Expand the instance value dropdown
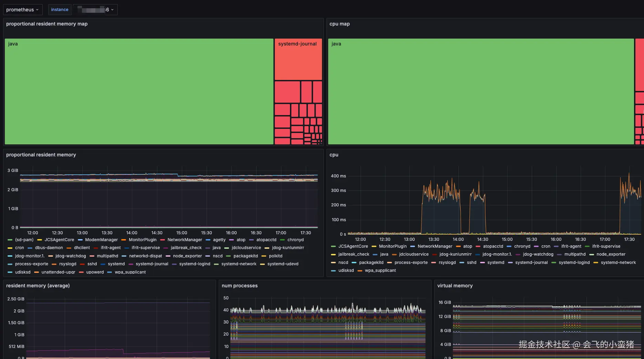644x359 pixels. pyautogui.click(x=95, y=10)
